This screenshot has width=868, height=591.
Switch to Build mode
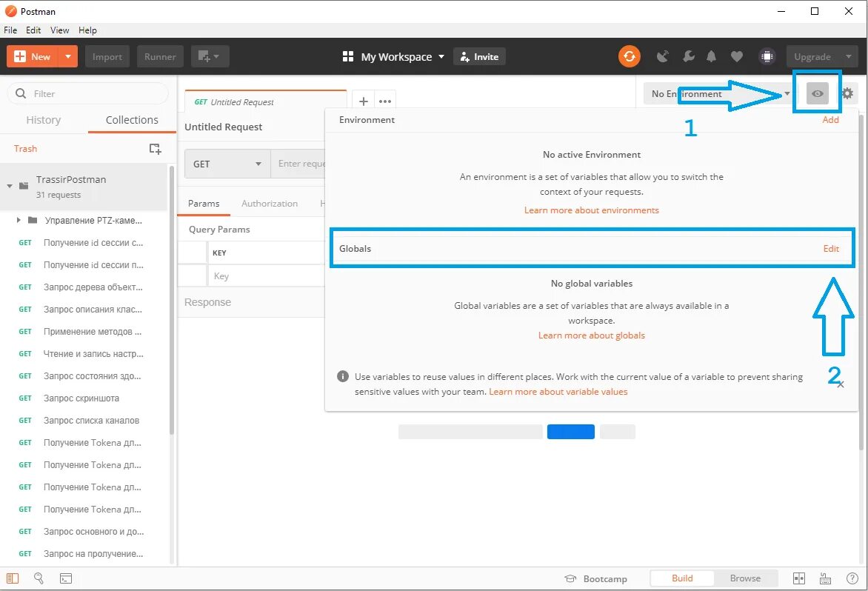(x=682, y=578)
